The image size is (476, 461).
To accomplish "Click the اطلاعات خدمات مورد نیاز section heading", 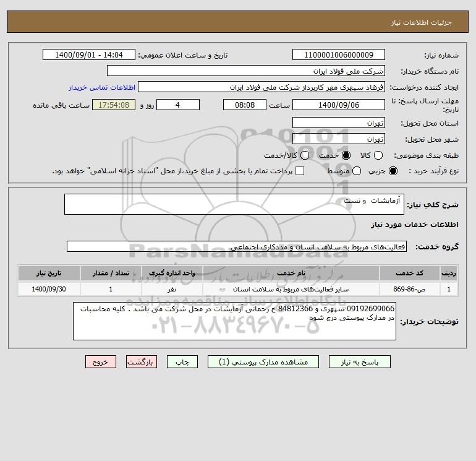I will (x=414, y=225).
